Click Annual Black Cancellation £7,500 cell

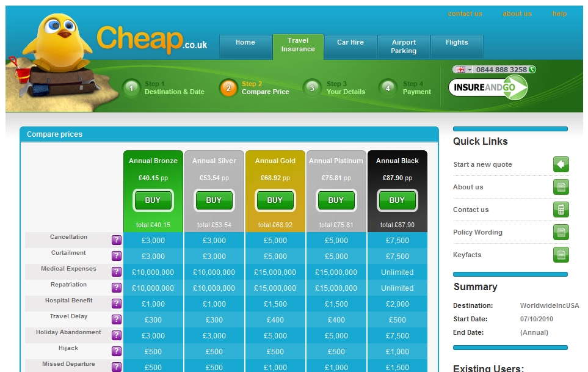pyautogui.click(x=397, y=241)
